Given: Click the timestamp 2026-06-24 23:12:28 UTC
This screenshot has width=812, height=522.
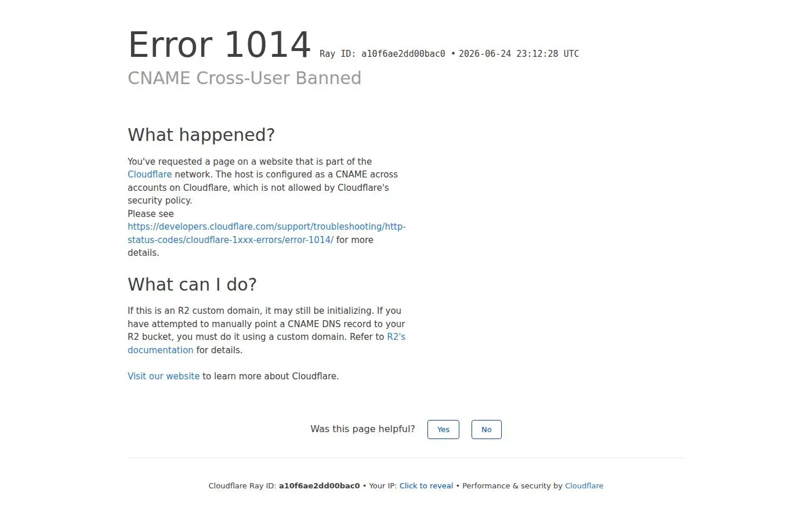Looking at the screenshot, I should click(519, 54).
